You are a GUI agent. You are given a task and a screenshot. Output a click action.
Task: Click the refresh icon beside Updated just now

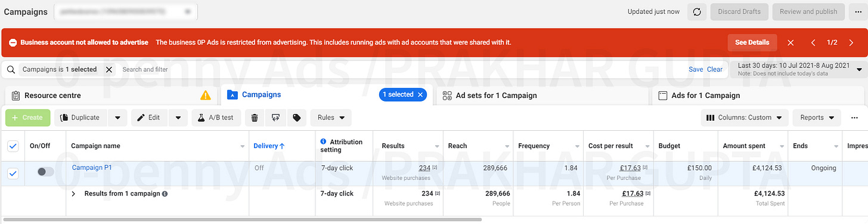[x=697, y=11]
